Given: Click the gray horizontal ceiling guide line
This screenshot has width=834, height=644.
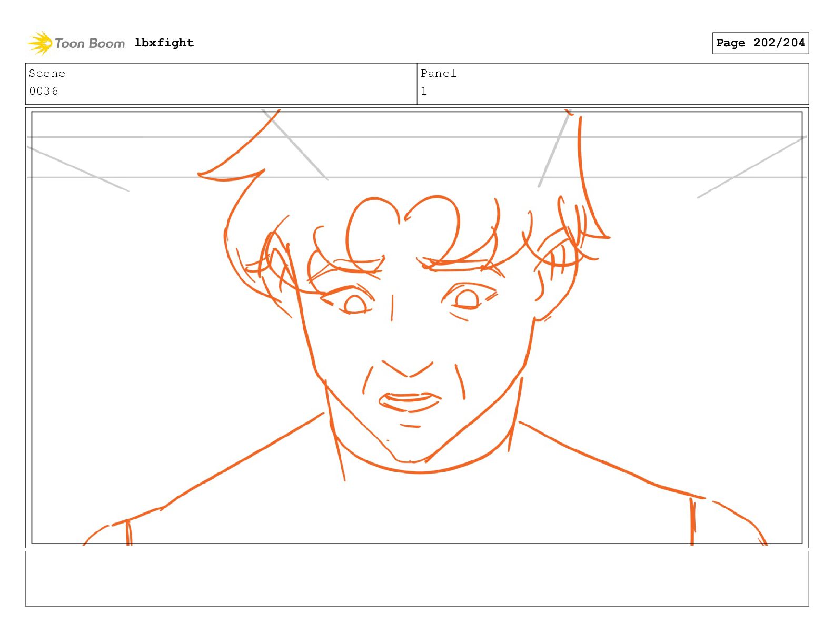Looking at the screenshot, I should click(417, 137).
